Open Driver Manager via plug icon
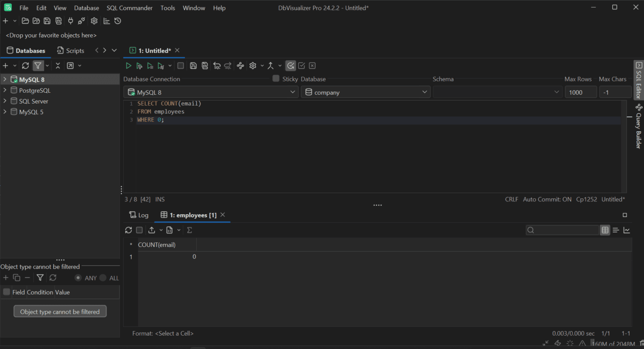The height and width of the screenshot is (349, 644). tap(70, 21)
